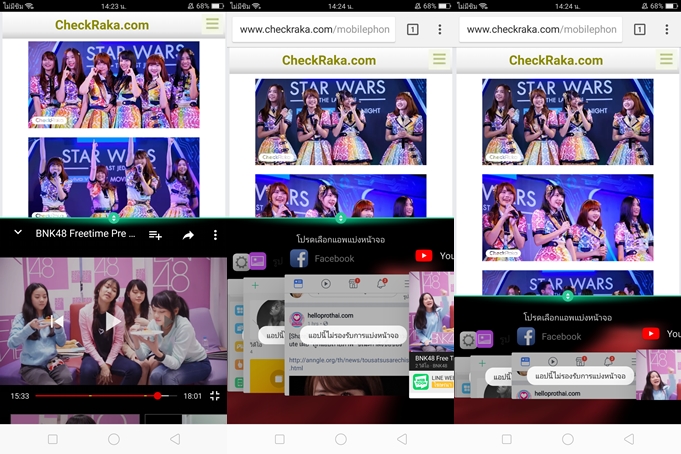Image resolution: width=681 pixels, height=454 pixels.
Task: Share the BNK48 Freetime video
Action: pyautogui.click(x=188, y=235)
